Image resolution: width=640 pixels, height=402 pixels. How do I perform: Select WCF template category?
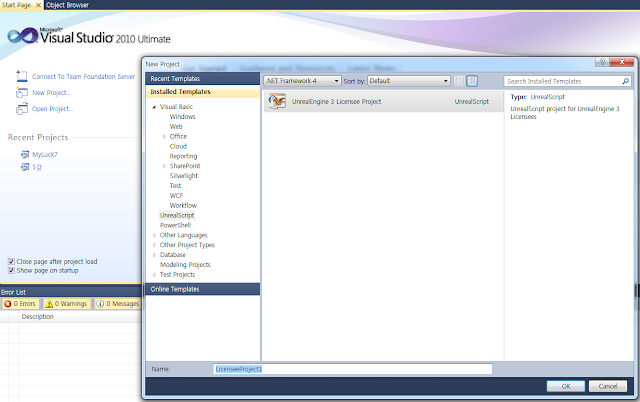[176, 195]
